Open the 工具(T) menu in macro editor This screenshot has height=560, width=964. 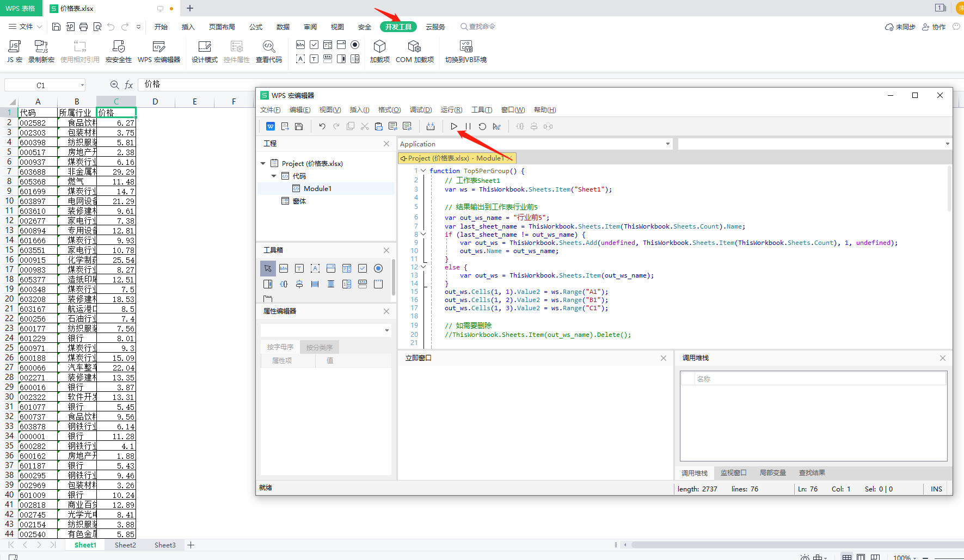click(x=482, y=110)
